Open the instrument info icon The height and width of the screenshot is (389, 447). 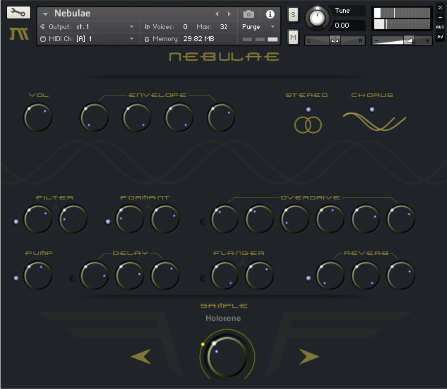coord(270,14)
